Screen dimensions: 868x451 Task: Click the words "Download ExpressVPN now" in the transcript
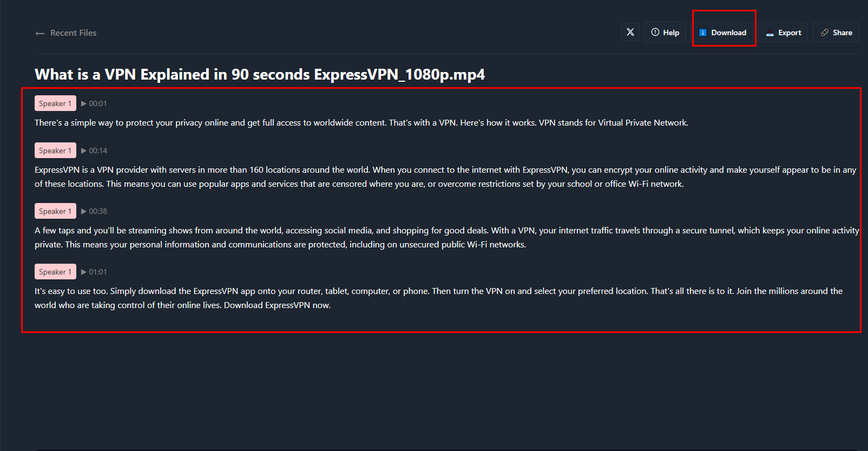[277, 305]
